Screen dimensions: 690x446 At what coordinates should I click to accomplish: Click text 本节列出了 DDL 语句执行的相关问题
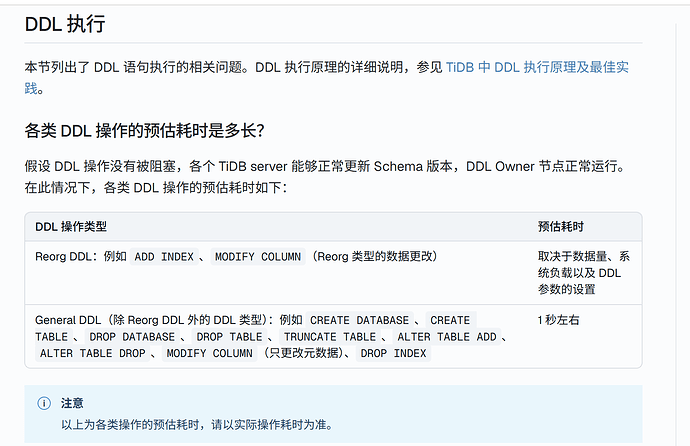point(133,67)
